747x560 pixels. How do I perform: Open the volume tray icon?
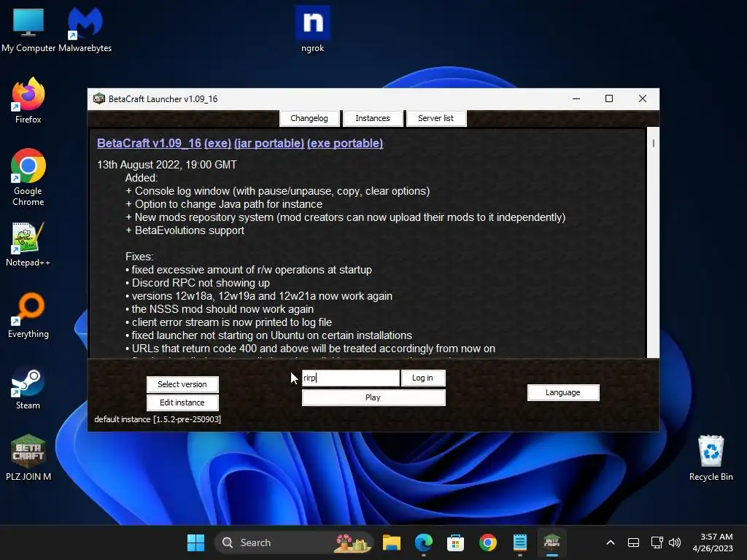click(675, 542)
